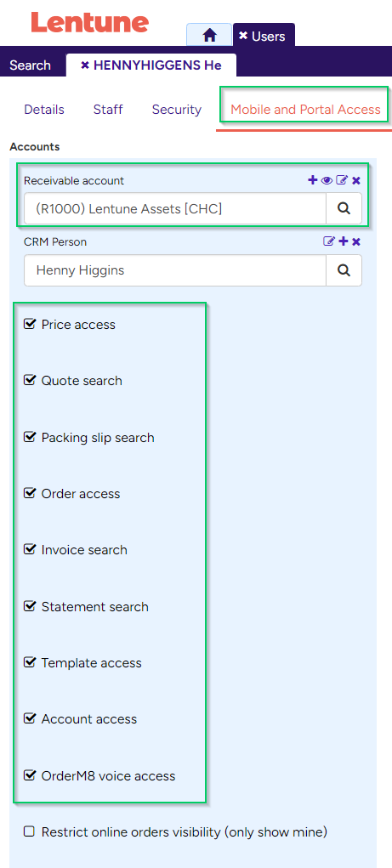Toggle the Invoice search checkbox

tap(30, 549)
